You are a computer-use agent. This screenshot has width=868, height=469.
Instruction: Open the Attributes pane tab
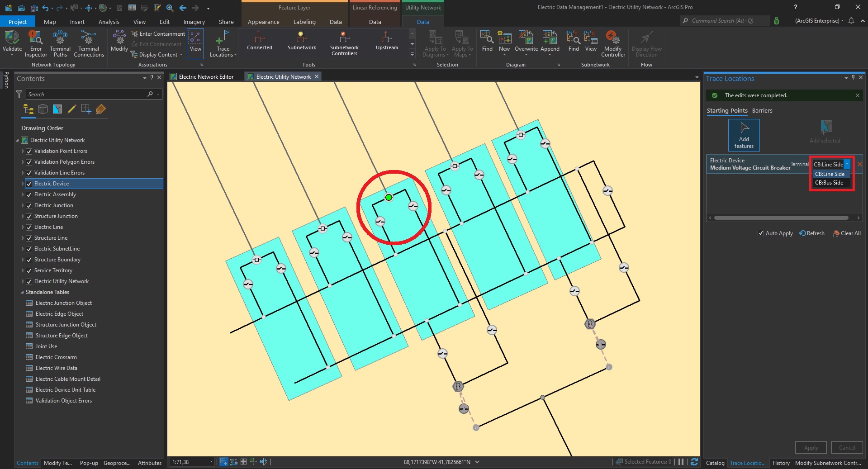point(149,463)
